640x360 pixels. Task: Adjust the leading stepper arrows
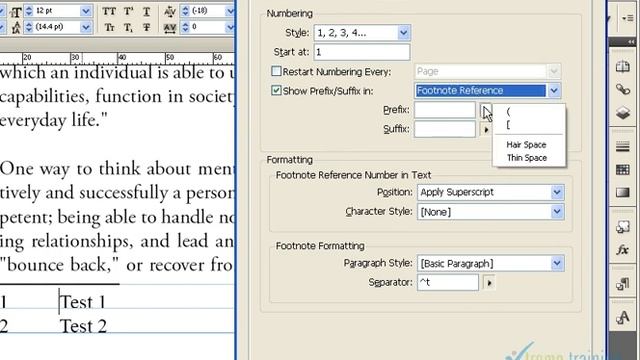click(29, 27)
